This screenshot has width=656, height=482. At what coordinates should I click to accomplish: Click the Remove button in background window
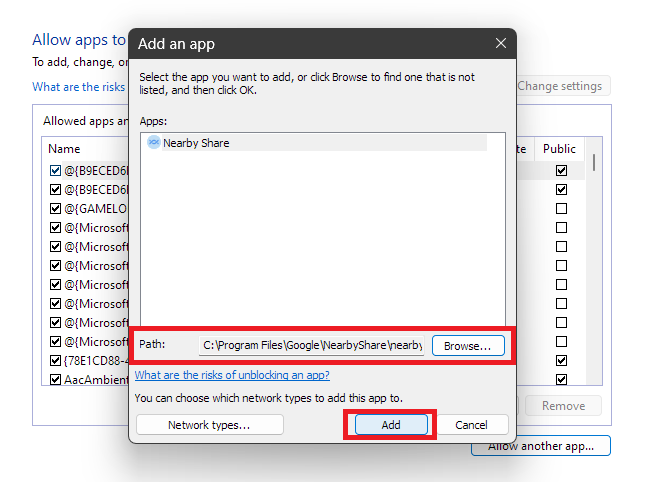(x=563, y=405)
